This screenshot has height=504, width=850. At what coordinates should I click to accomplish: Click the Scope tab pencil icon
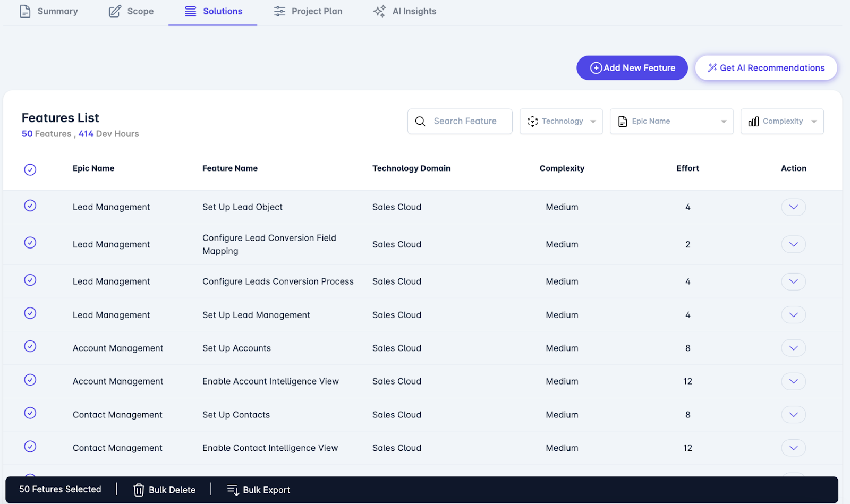coord(115,11)
